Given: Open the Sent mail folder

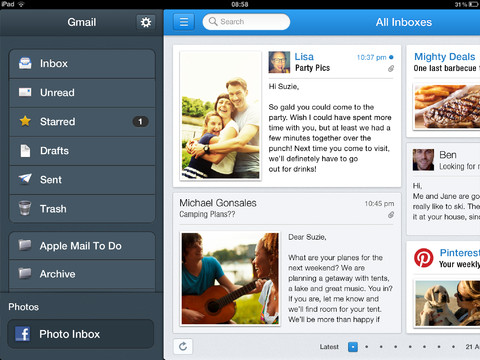Looking at the screenshot, I should click(x=82, y=180).
